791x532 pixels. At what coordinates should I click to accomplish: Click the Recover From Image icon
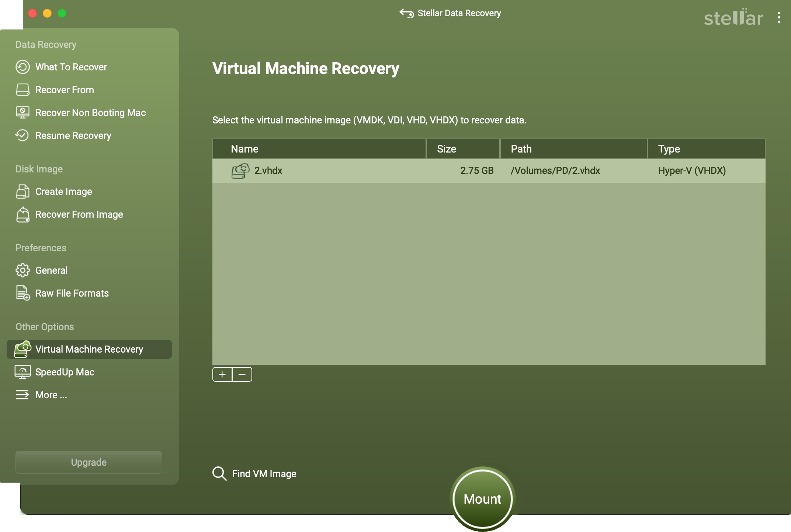(22, 214)
